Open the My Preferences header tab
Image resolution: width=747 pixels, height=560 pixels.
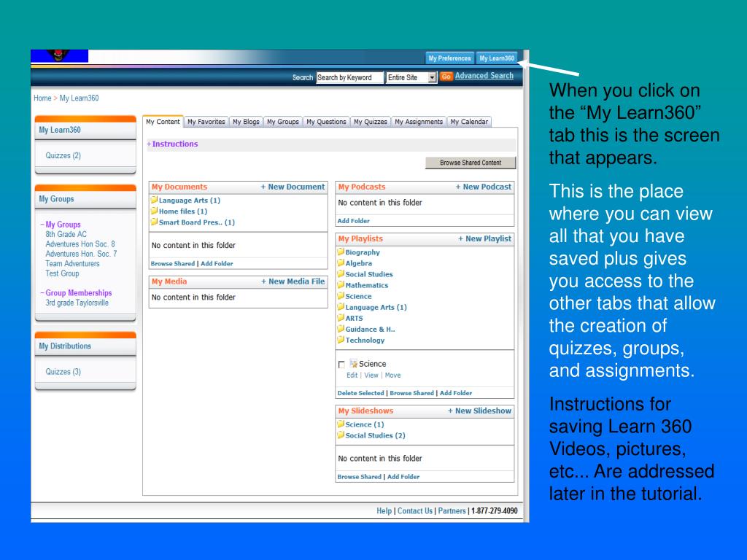pyautogui.click(x=449, y=58)
